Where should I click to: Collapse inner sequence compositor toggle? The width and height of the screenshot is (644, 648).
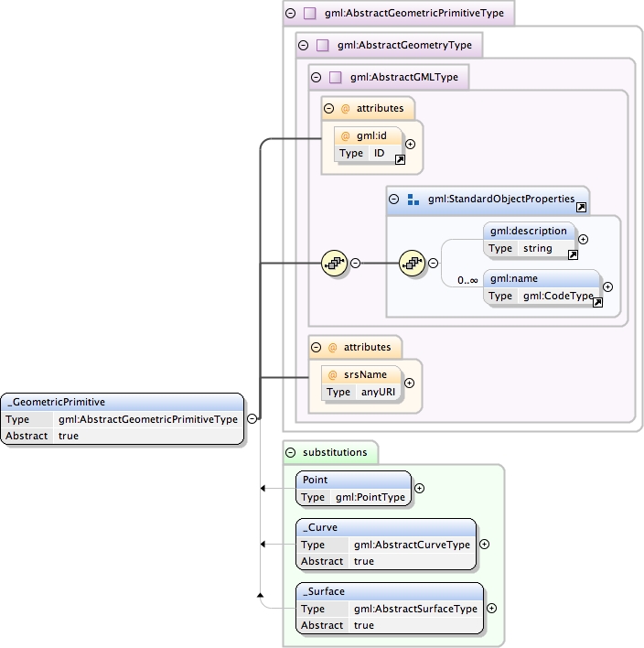pos(433,263)
